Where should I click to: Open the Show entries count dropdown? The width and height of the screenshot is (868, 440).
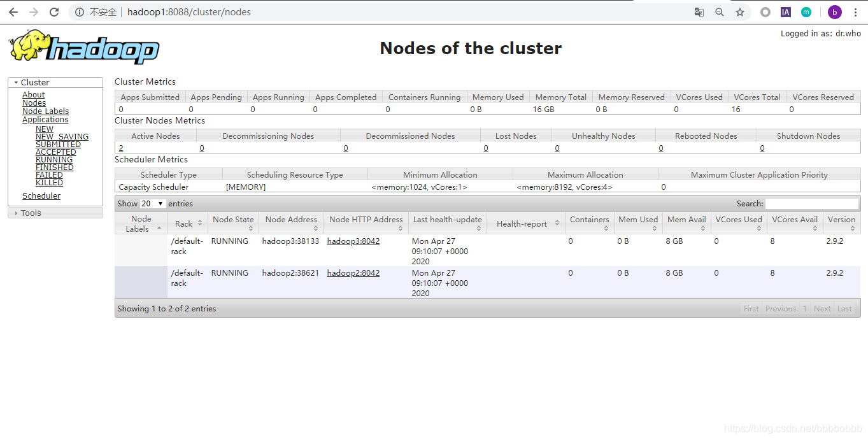[153, 204]
